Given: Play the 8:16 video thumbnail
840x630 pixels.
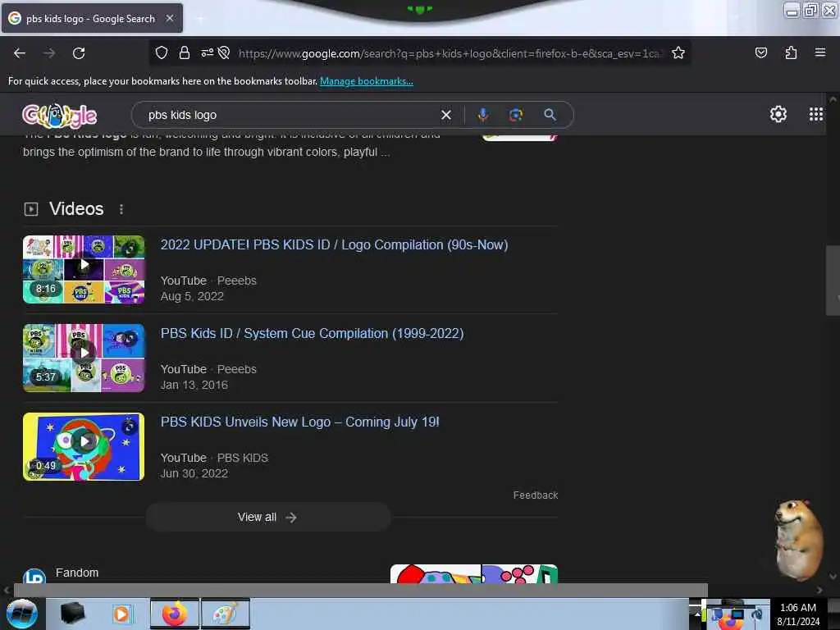Looking at the screenshot, I should 84,269.
